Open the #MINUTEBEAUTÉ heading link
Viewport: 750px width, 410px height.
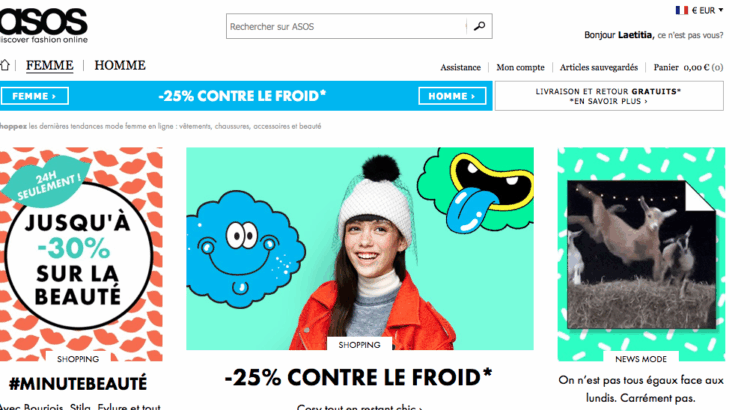(x=78, y=384)
